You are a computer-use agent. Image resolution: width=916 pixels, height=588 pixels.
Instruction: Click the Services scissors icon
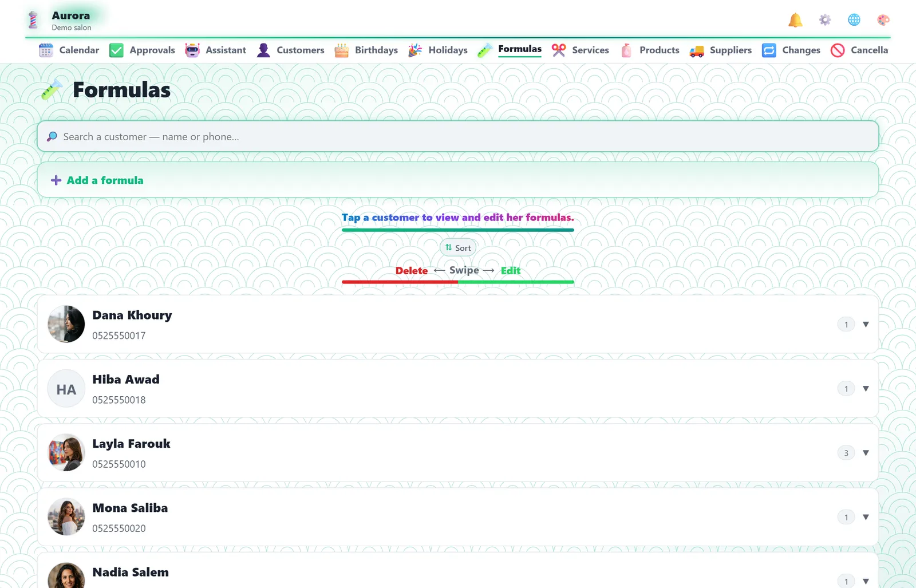559,50
